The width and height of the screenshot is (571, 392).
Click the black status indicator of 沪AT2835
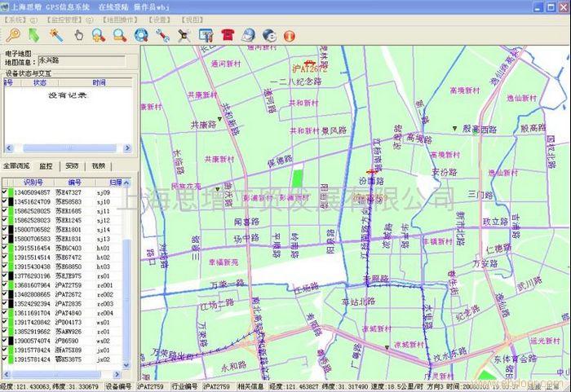click(x=11, y=303)
